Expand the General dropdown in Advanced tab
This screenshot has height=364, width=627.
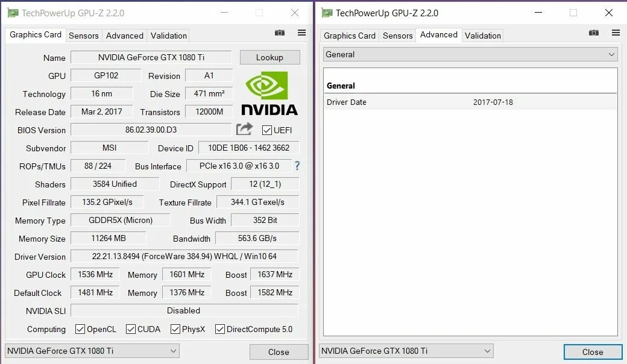(470, 54)
